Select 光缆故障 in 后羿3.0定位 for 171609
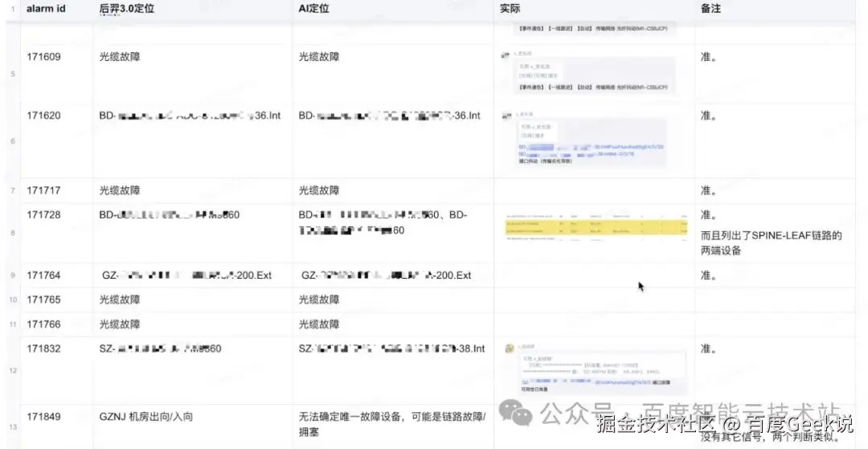This screenshot has height=449, width=868. [x=120, y=57]
